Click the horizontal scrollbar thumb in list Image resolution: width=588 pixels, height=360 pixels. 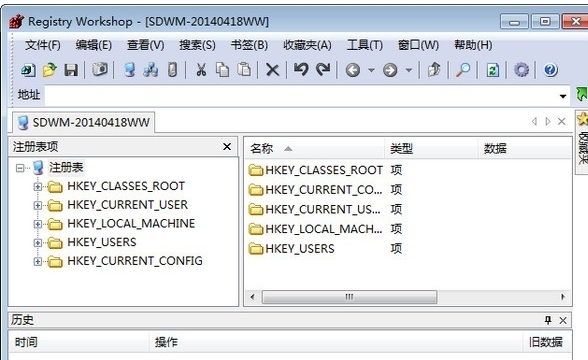coord(349,297)
